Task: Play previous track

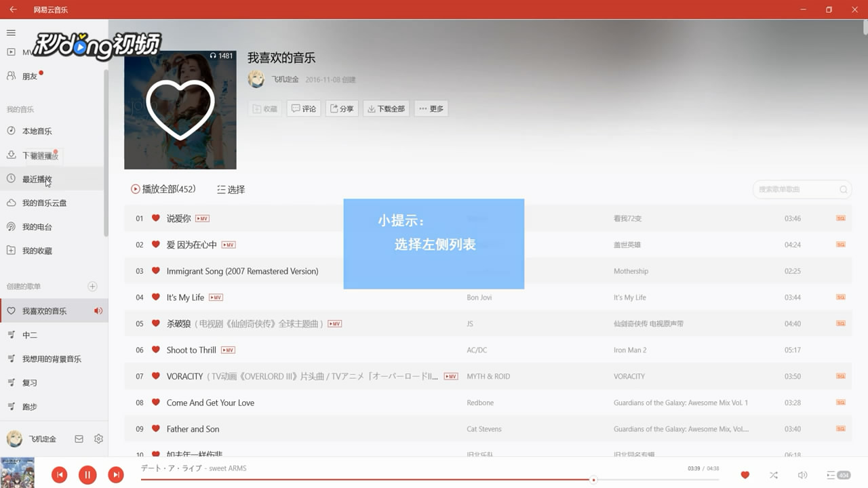Action: pyautogui.click(x=60, y=475)
